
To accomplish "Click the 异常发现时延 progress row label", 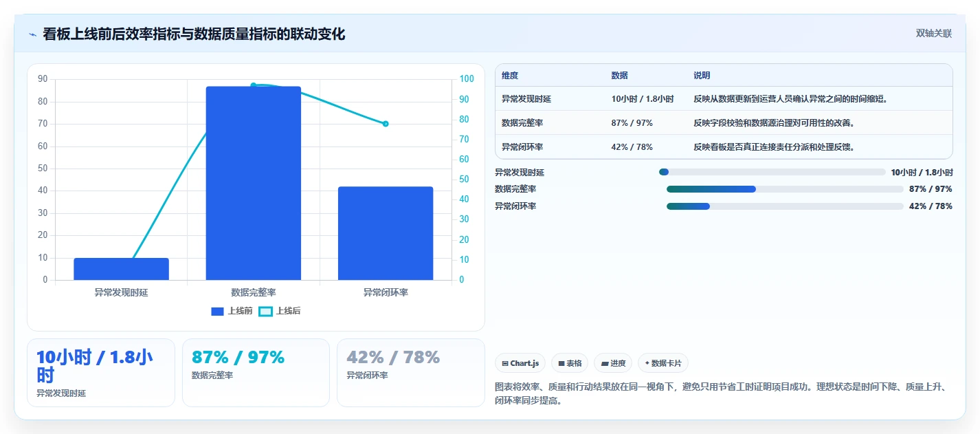I will [x=520, y=173].
